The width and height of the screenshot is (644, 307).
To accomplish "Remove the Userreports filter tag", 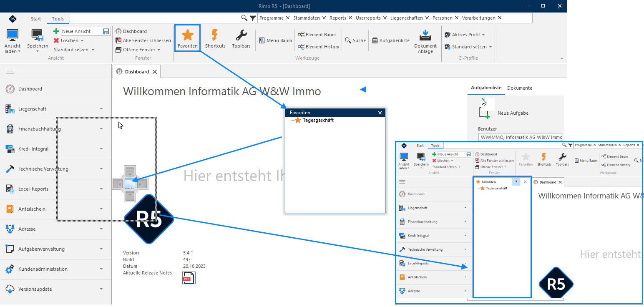I will (x=385, y=18).
